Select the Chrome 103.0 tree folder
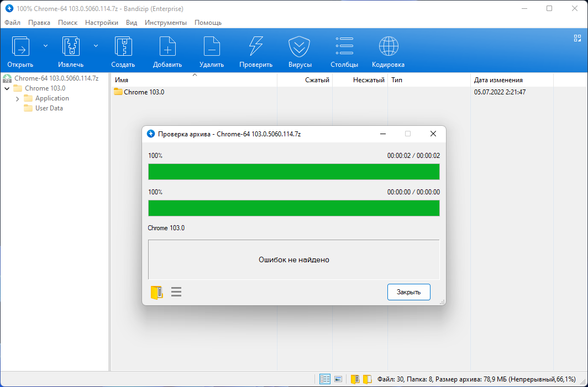This screenshot has width=588, height=387. pyautogui.click(x=45, y=88)
